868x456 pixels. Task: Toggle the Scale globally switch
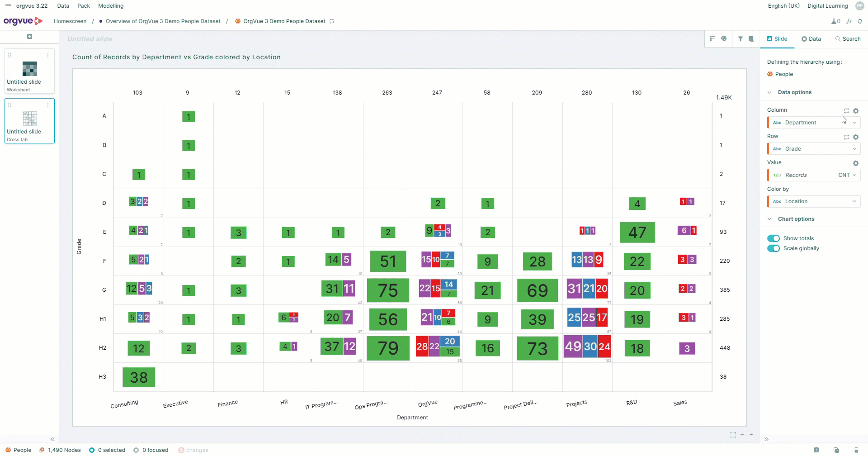click(x=774, y=248)
